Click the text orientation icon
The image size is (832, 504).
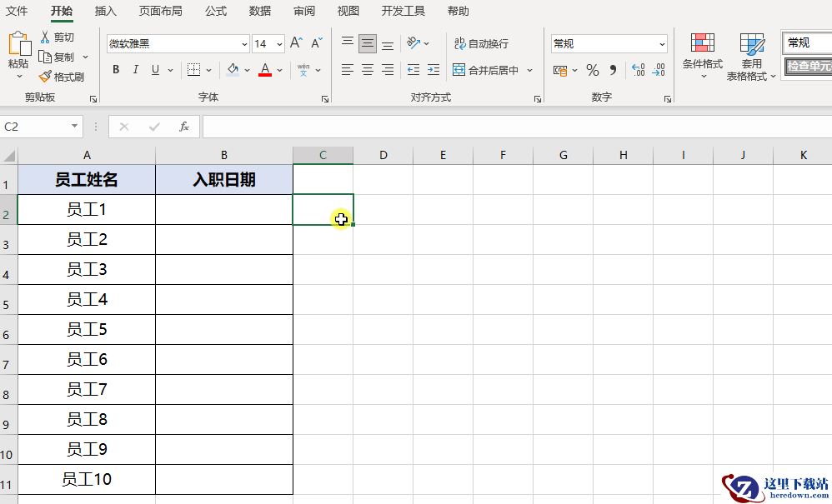[413, 42]
